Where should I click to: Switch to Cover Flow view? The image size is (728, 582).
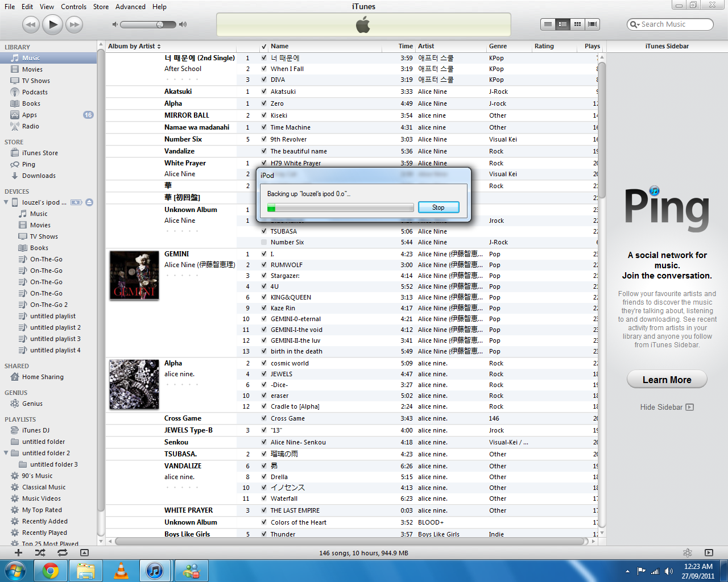[592, 24]
